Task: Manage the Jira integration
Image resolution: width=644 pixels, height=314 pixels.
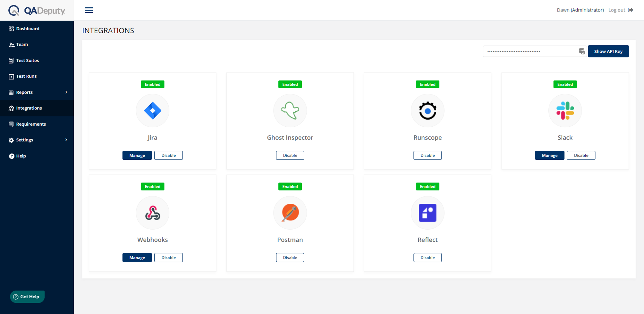Action: coord(137,155)
